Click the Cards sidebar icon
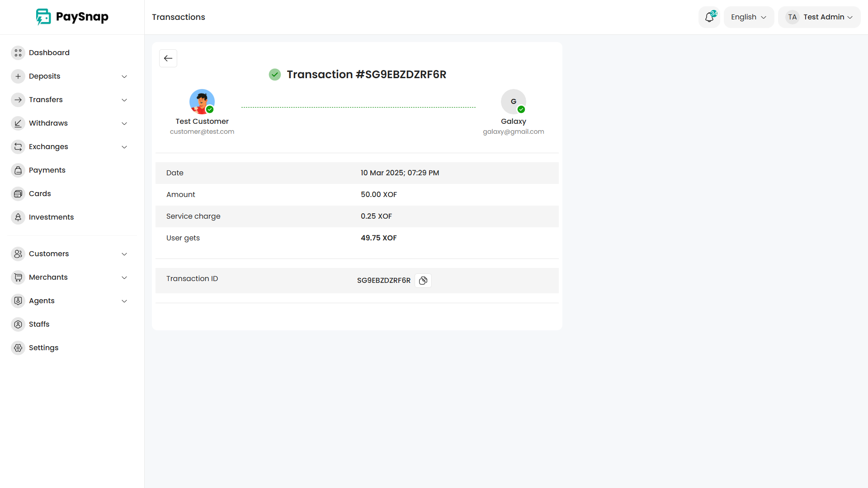This screenshot has width=868, height=488. (x=18, y=194)
